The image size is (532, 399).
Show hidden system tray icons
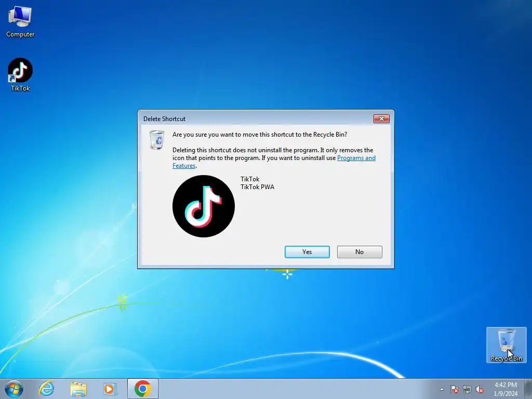pos(442,389)
